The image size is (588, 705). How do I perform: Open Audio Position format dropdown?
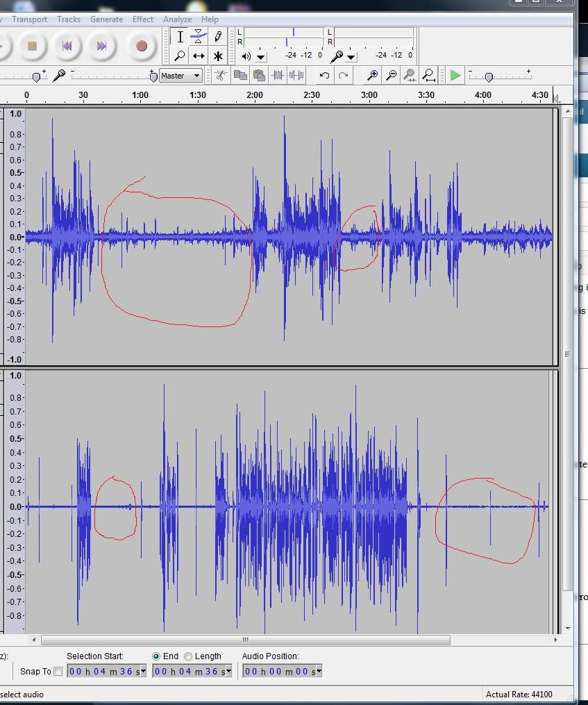click(x=319, y=671)
